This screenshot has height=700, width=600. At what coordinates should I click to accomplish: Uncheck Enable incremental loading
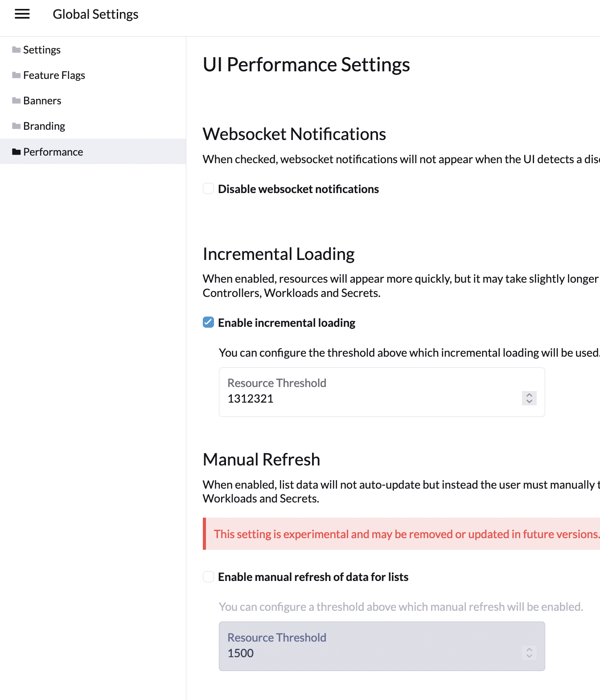pyautogui.click(x=208, y=322)
